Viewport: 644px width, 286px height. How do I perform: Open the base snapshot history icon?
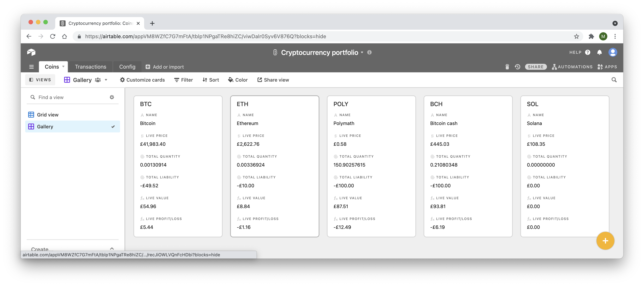coord(517,67)
